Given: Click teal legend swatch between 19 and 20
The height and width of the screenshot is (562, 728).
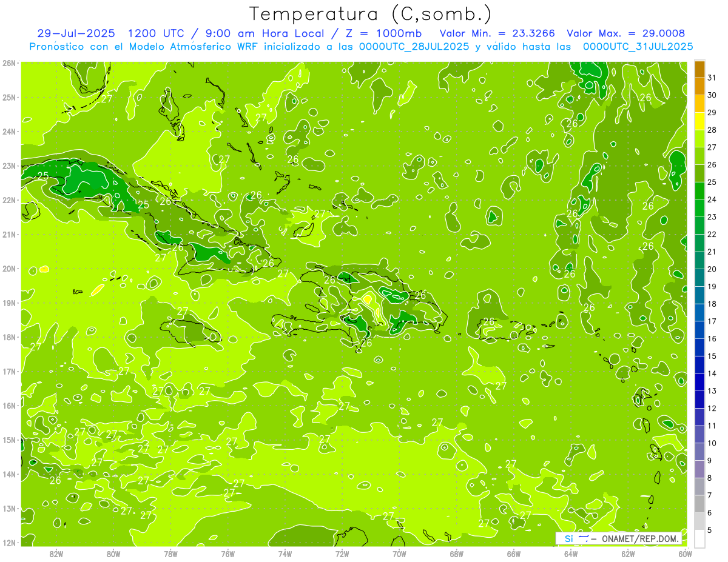Looking at the screenshot, I should [x=700, y=278].
